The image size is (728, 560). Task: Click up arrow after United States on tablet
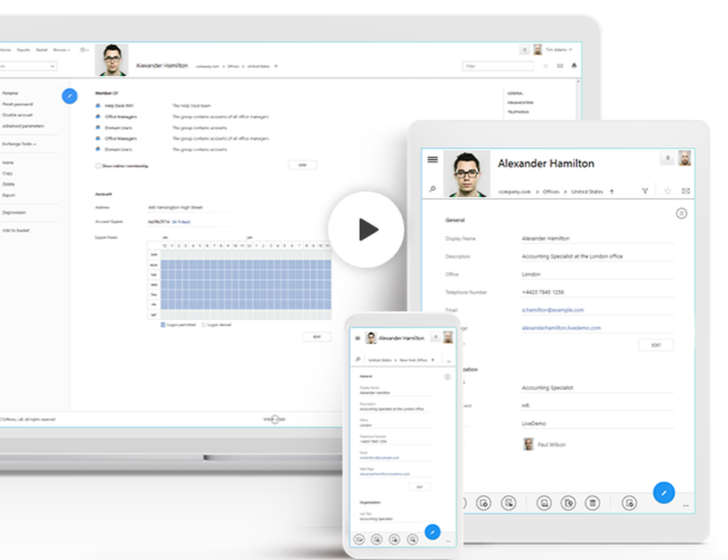pos(612,192)
